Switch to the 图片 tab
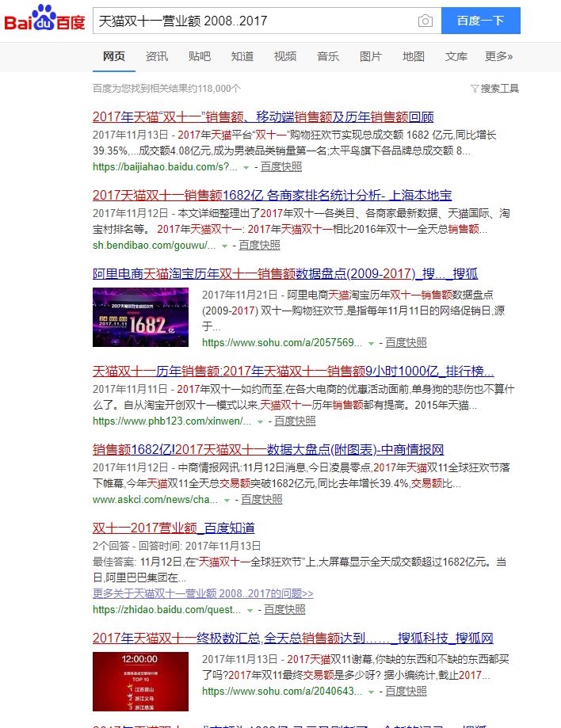 click(x=370, y=56)
